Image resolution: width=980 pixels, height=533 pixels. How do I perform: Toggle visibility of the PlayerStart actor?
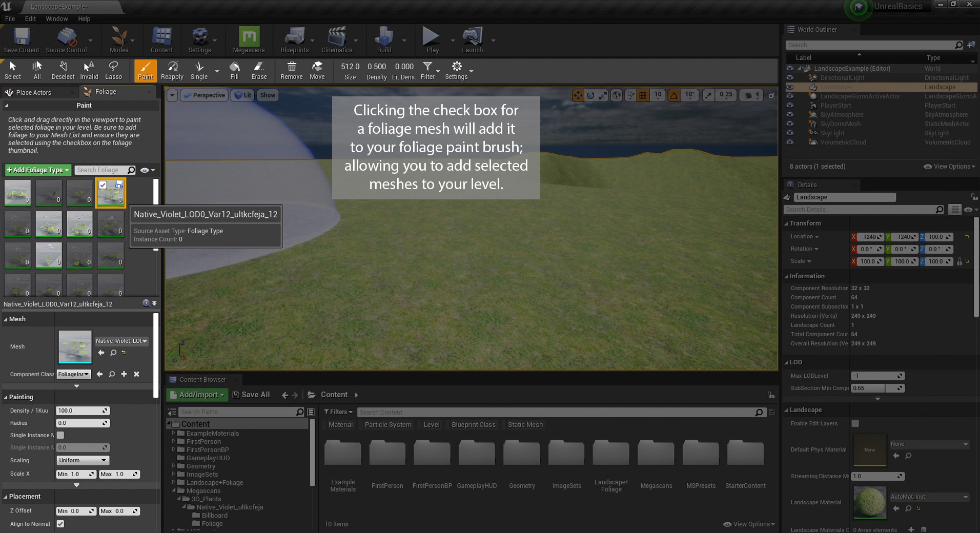790,106
